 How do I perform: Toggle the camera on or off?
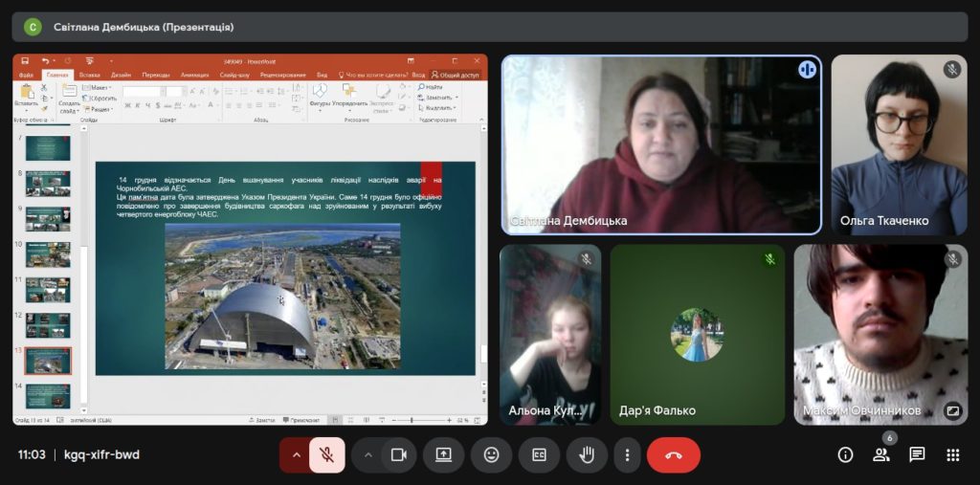click(399, 455)
